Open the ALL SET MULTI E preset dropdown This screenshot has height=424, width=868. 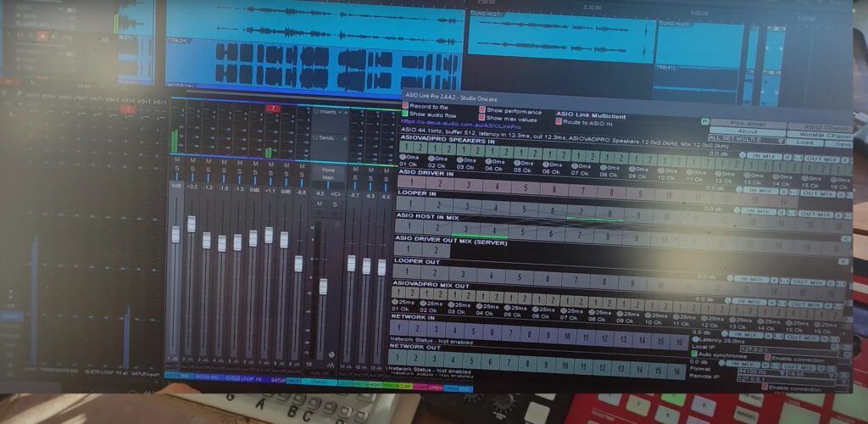tap(747, 141)
